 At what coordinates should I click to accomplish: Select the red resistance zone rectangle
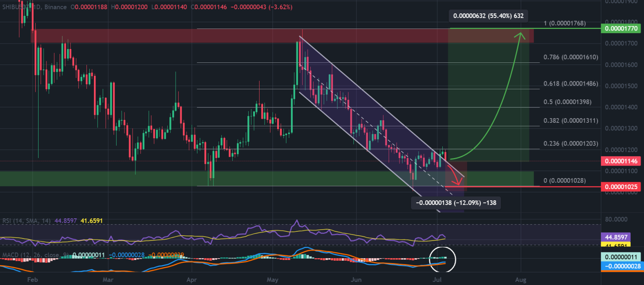coord(282,36)
